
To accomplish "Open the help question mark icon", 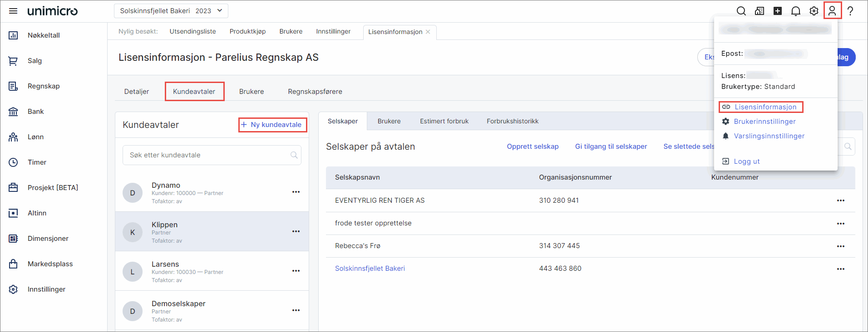I will (x=850, y=11).
